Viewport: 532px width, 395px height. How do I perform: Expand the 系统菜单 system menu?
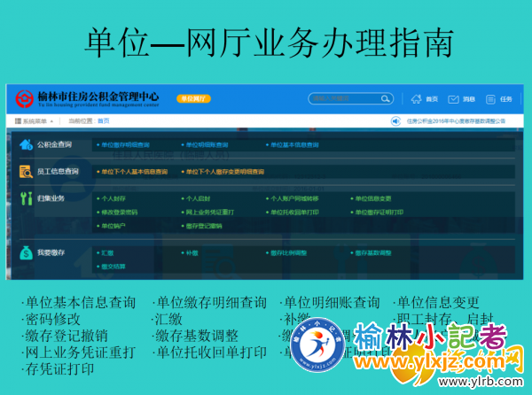[35, 121]
